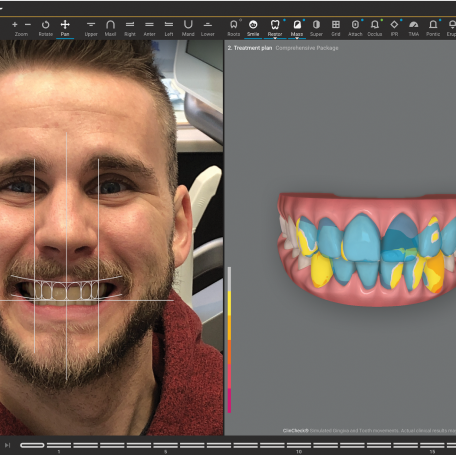Click the Zoom out minus icon
Image resolution: width=456 pixels, height=457 pixels.
[28, 25]
